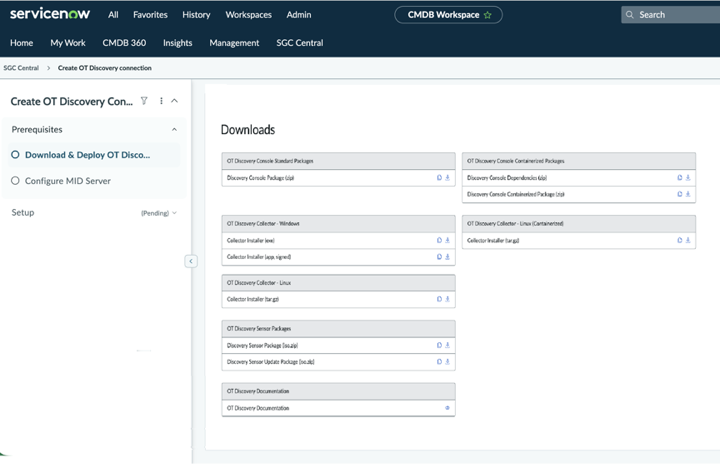
Task: Copy link for Linux Collector Installer (tar.gz)
Action: pos(439,299)
